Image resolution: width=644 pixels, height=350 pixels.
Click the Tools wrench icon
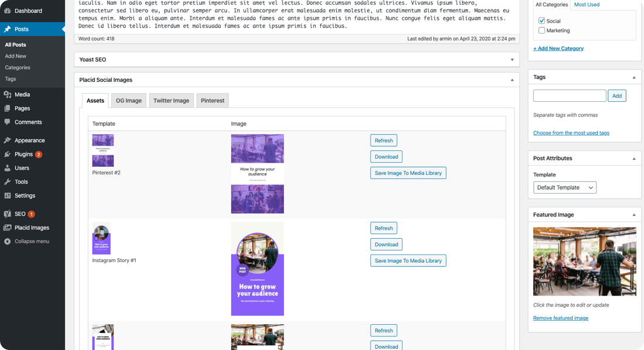pyautogui.click(x=8, y=181)
